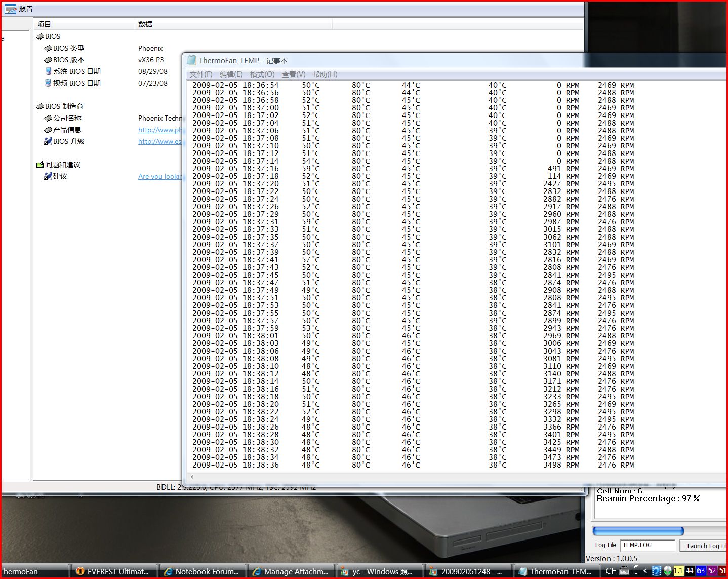Click the shortcut icon beside 建议
The height and width of the screenshot is (579, 728).
coord(48,176)
